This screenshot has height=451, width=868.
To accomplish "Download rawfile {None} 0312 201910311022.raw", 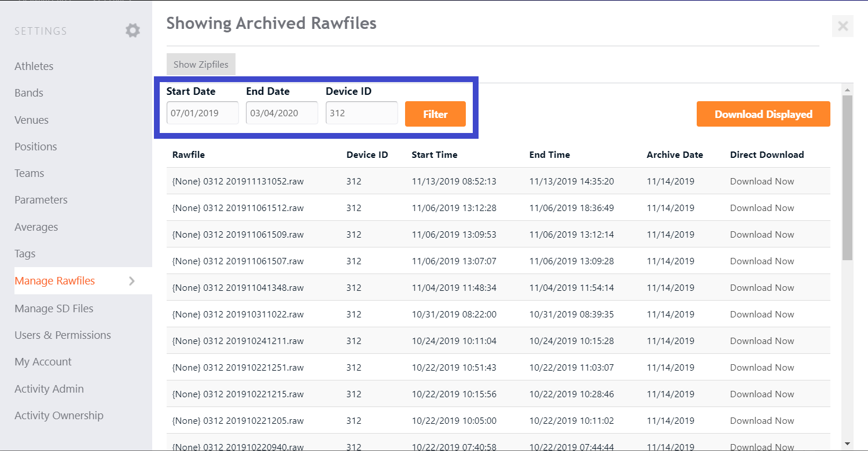I will click(x=762, y=314).
